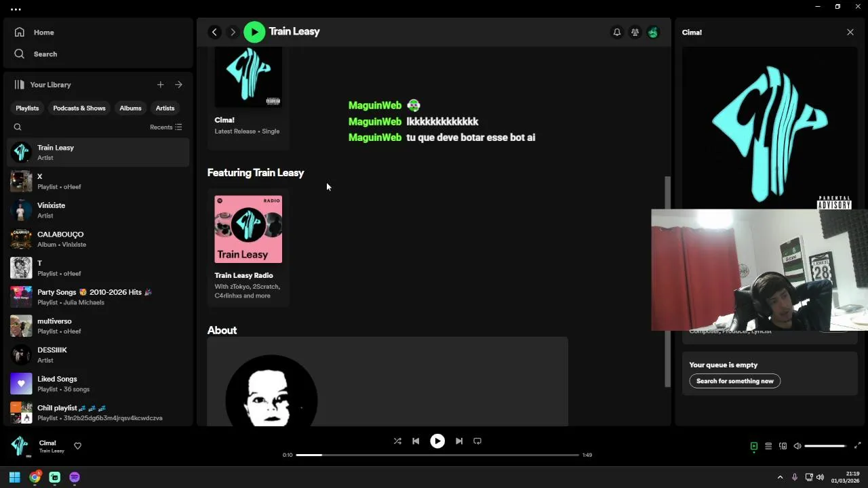868x488 pixels.
Task: Open the green taskbar app icon
Action: [55, 477]
